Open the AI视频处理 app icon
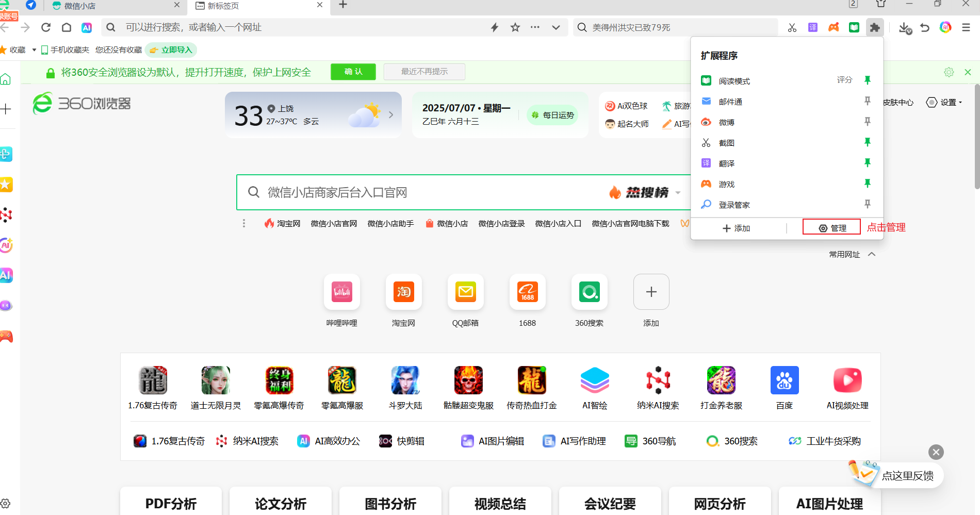The height and width of the screenshot is (515, 980). pos(847,380)
